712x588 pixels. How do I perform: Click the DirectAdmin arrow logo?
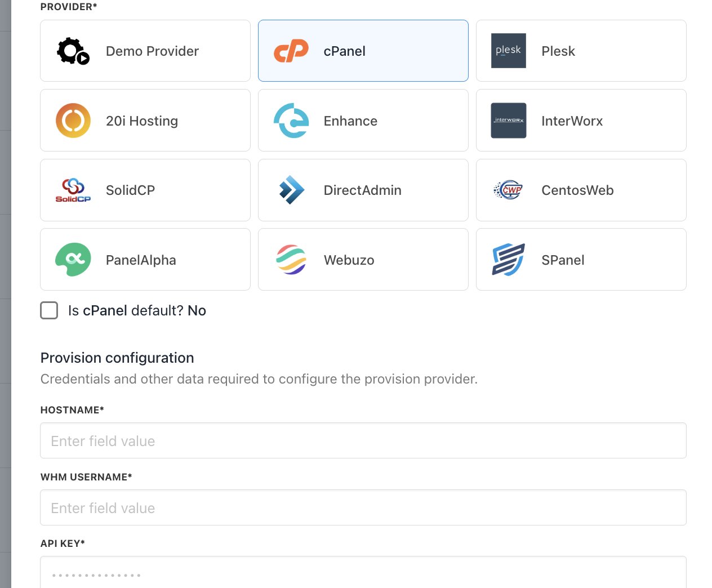pyautogui.click(x=292, y=190)
